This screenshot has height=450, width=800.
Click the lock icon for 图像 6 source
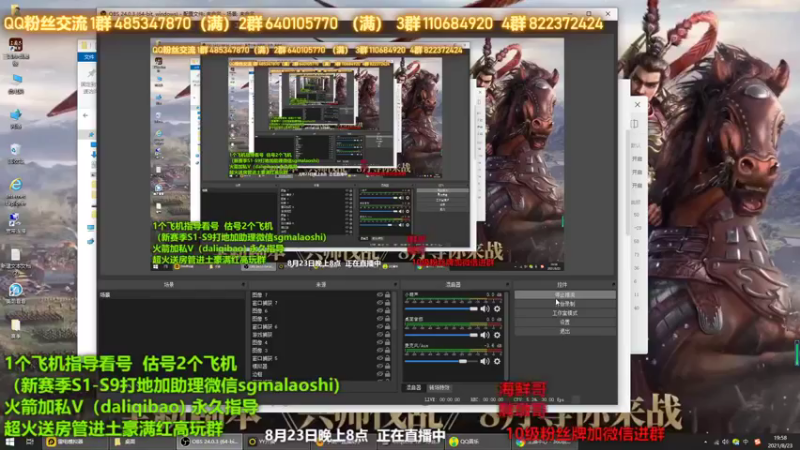coord(388,311)
